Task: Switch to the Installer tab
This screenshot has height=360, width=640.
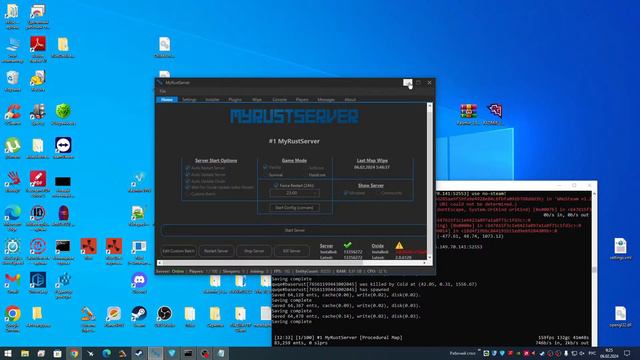Action: (212, 100)
